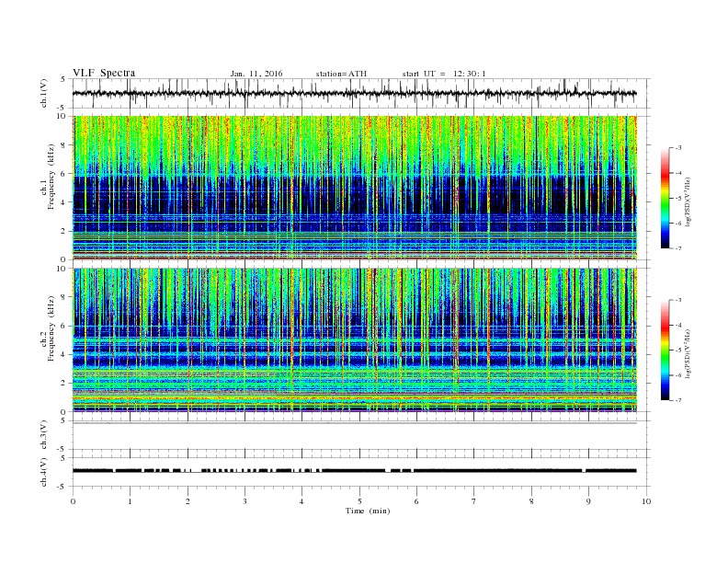728x563 pixels.
Task: Click the time axis tick label '10'
Action: point(646,501)
